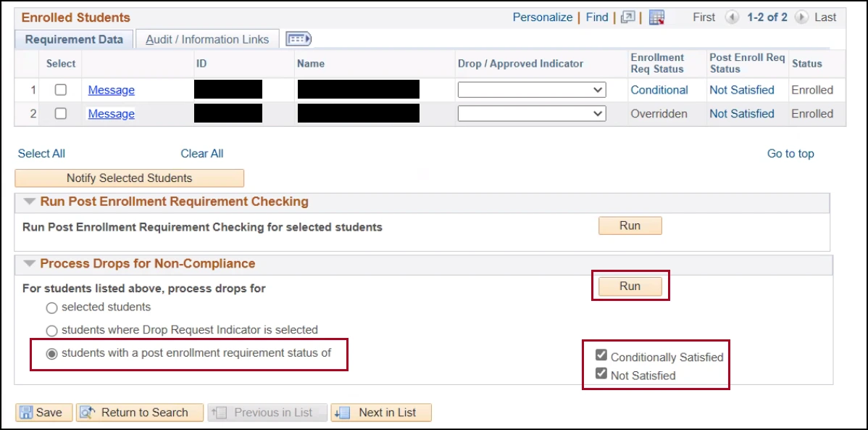Switch to Audit / Information Links tab
The image size is (868, 430).
tap(208, 39)
